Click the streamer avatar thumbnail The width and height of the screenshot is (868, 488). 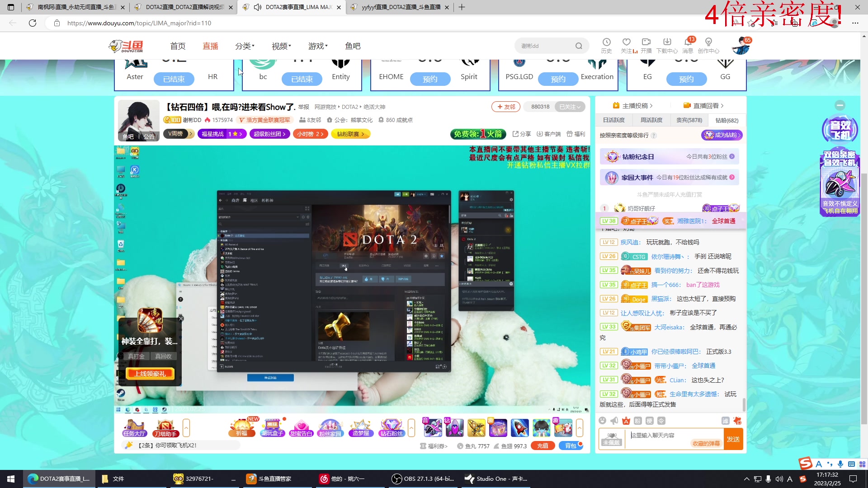coord(138,121)
